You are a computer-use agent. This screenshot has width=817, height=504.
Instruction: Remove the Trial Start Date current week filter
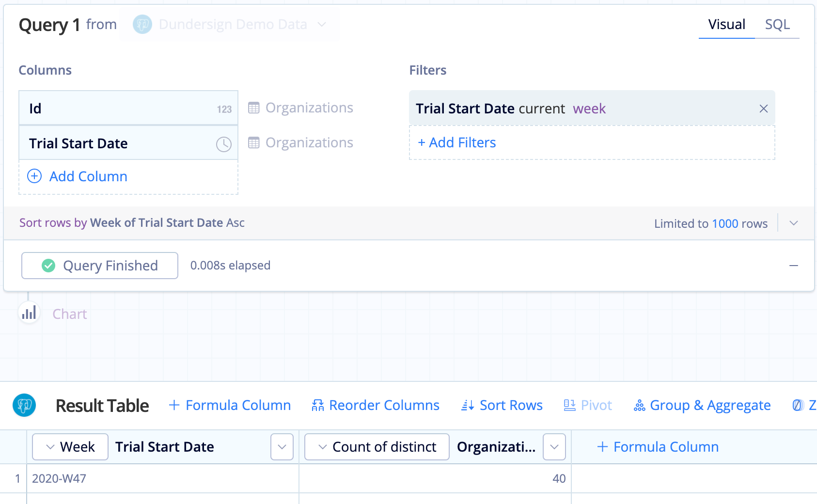tap(764, 109)
